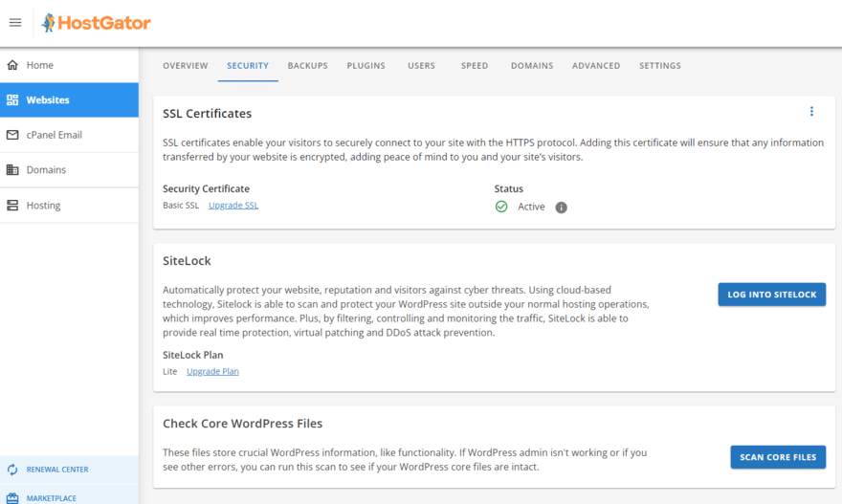Click Home in the sidebar
842x504 pixels.
[x=69, y=65]
